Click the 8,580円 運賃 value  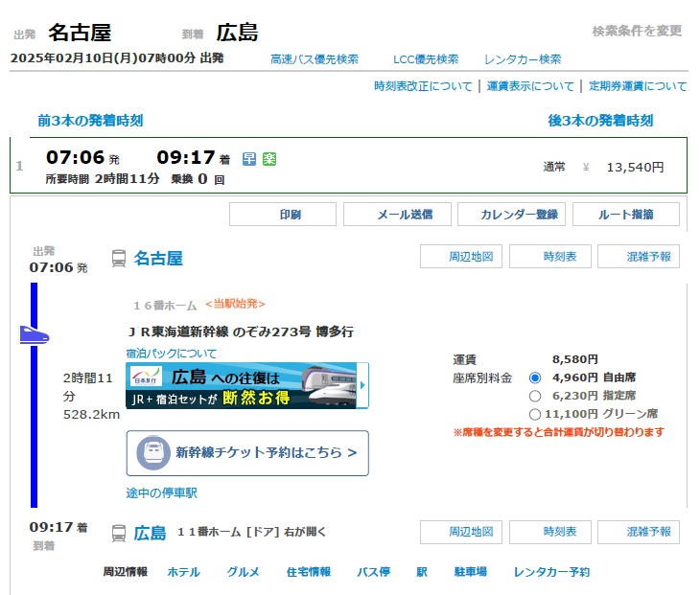tap(575, 359)
